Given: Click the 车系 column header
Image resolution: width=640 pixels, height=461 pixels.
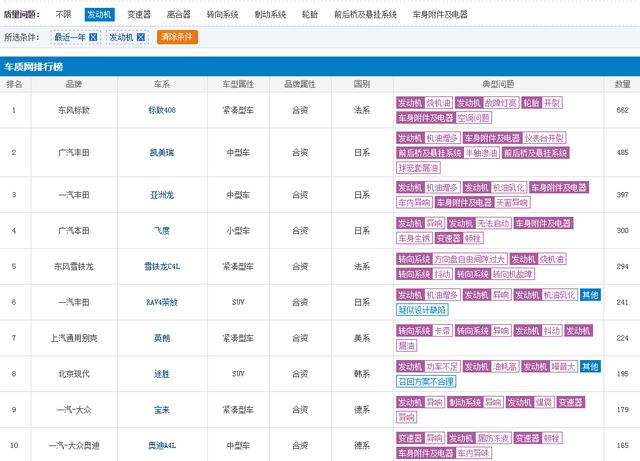Looking at the screenshot, I should pyautogui.click(x=162, y=85).
